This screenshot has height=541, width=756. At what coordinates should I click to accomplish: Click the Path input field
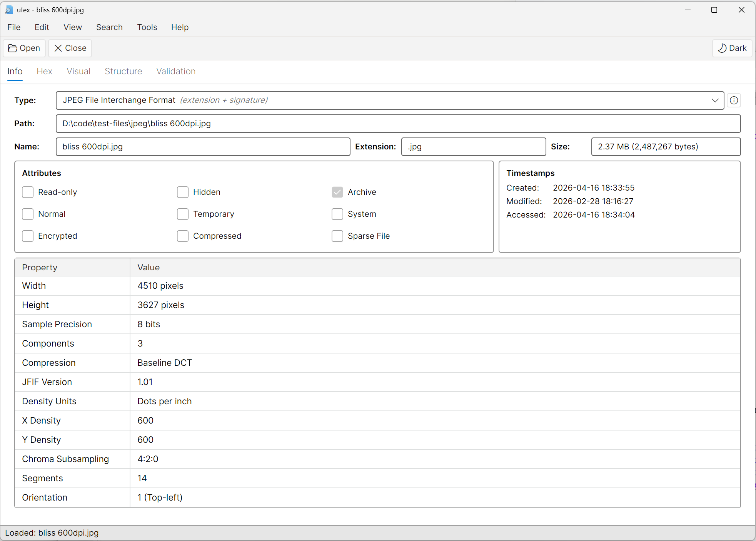click(398, 124)
